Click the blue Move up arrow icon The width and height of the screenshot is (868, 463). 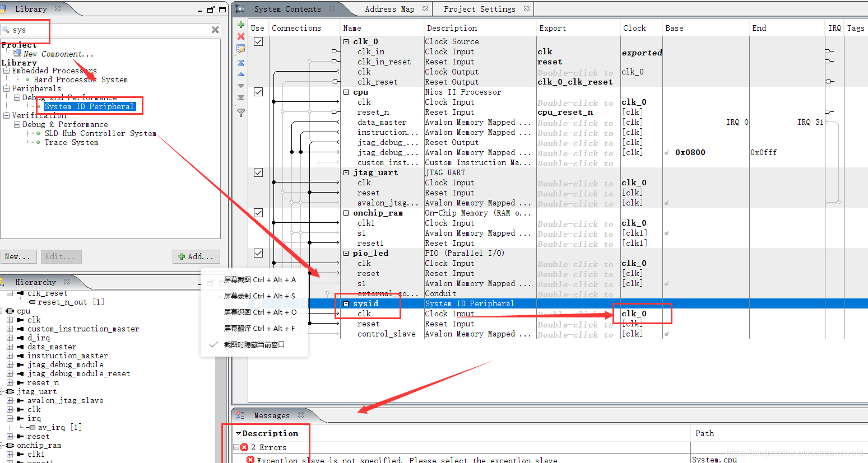[x=241, y=74]
